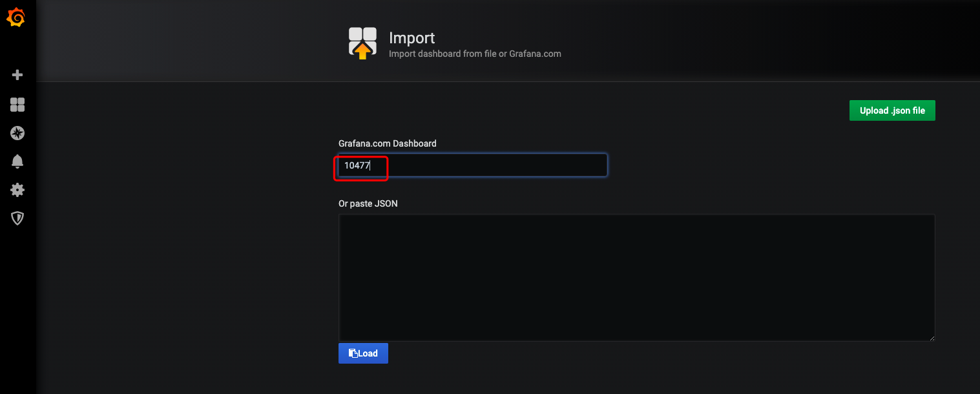This screenshot has height=394, width=980.
Task: Click the 'Or paste JSON' label
Action: point(368,203)
